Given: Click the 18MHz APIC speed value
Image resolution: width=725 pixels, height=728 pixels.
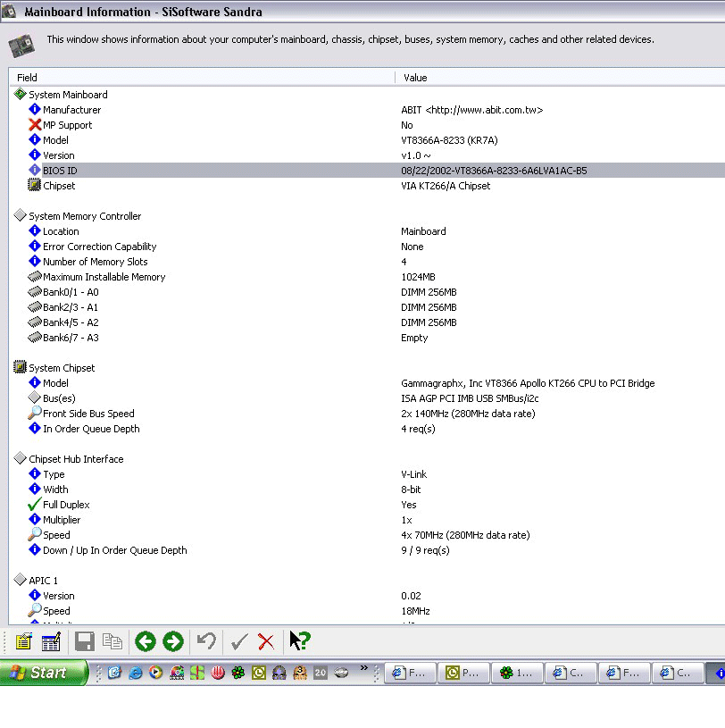Looking at the screenshot, I should pyautogui.click(x=415, y=611).
